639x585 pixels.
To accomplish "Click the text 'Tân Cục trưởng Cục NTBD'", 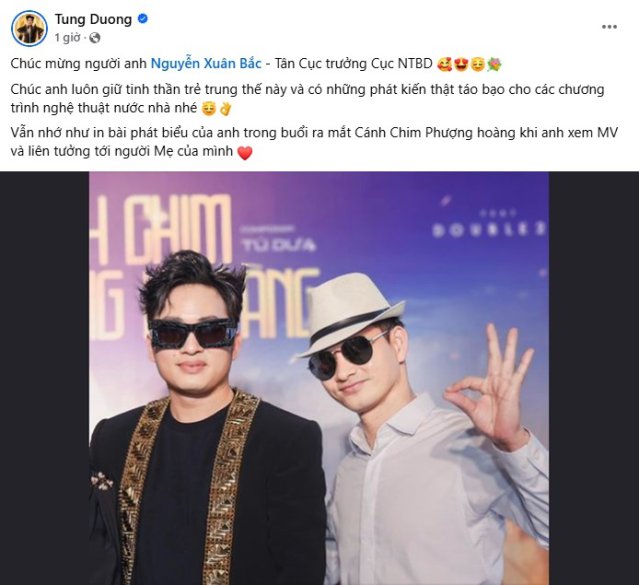I will pos(353,64).
